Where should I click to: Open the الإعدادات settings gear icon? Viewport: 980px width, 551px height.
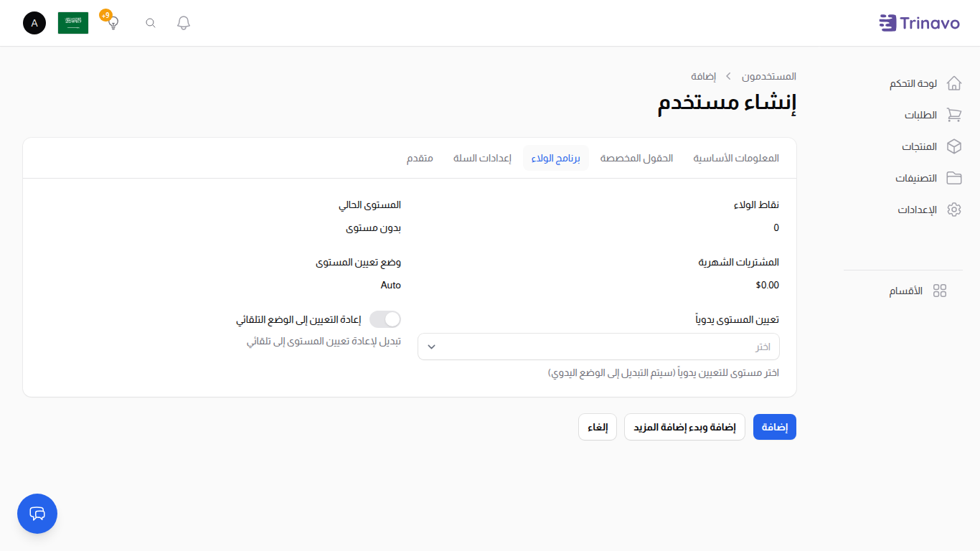(954, 209)
